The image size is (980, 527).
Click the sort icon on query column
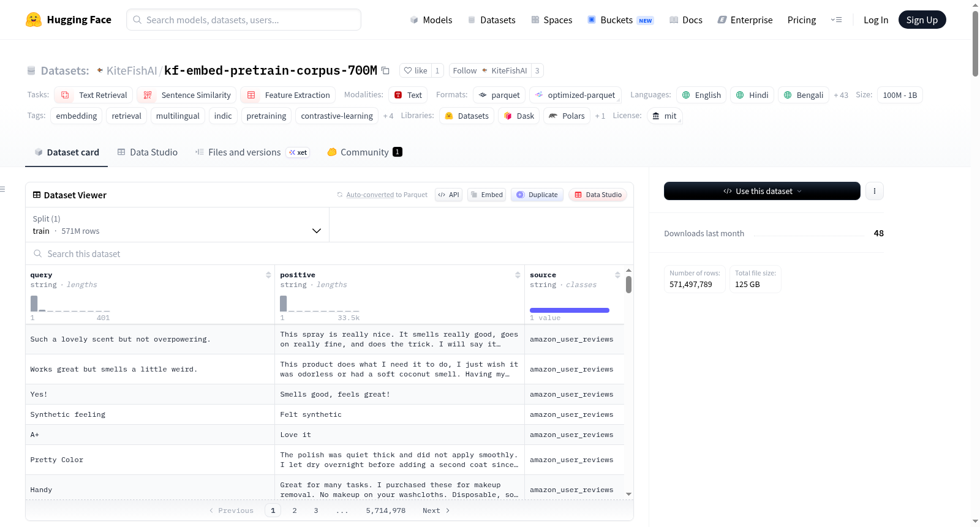(268, 275)
